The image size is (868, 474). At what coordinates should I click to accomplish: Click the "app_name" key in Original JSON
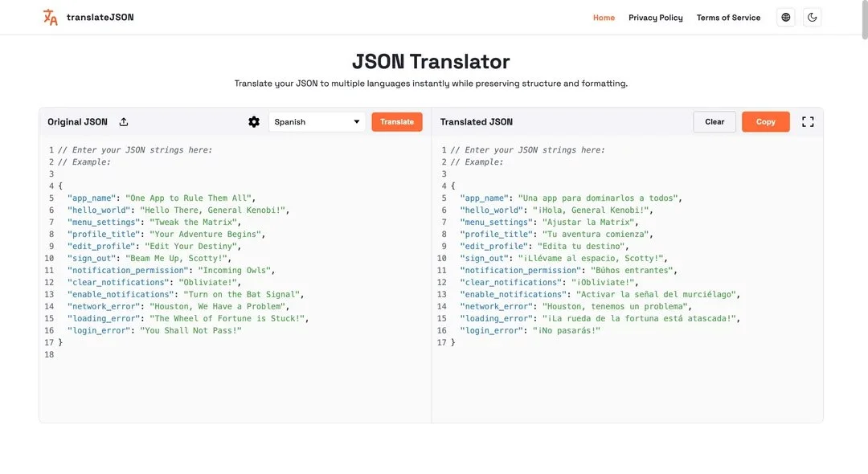91,198
